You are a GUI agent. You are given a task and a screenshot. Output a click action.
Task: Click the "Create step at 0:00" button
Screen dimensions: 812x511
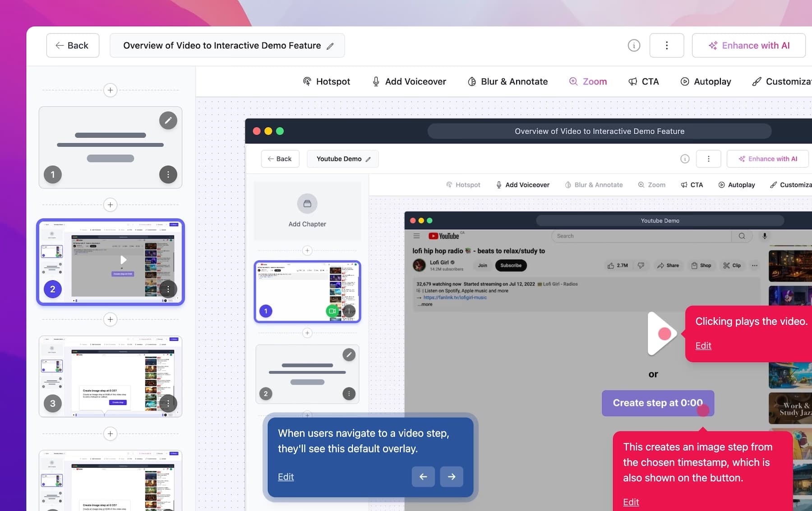[x=657, y=403]
